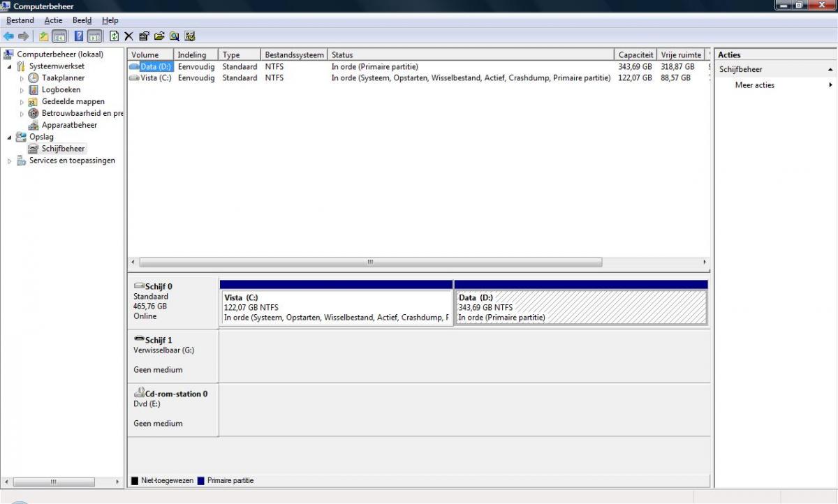Collapse the Opslag tree node
This screenshot has height=504, width=838.
(x=9, y=137)
